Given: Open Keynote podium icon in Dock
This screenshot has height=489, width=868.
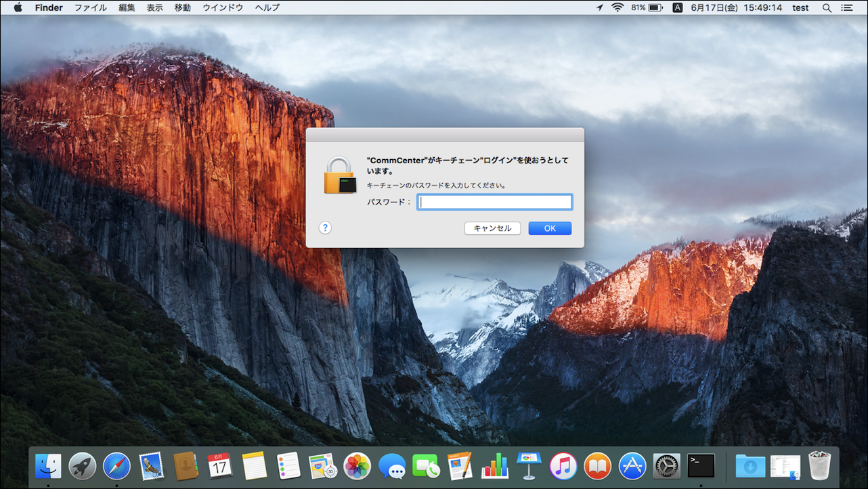Looking at the screenshot, I should tap(529, 466).
